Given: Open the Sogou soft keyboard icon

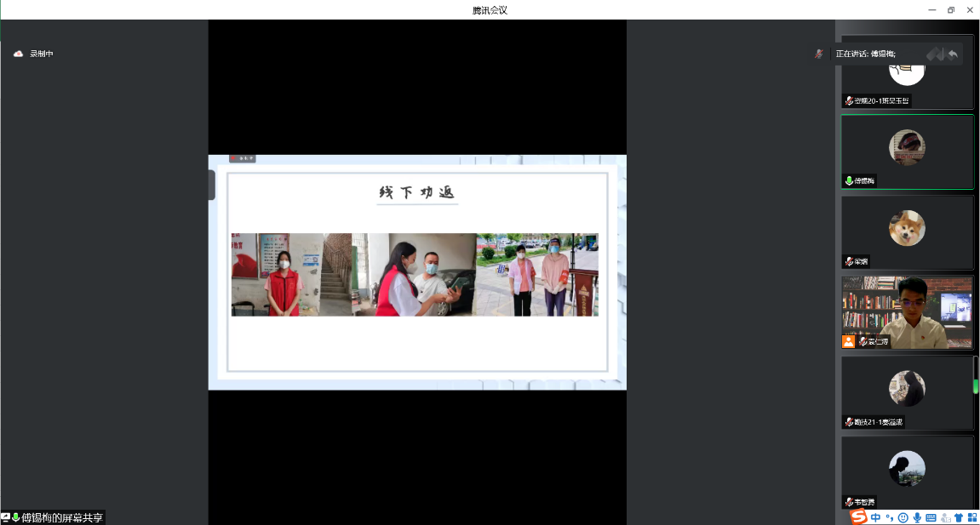Looking at the screenshot, I should [931, 516].
